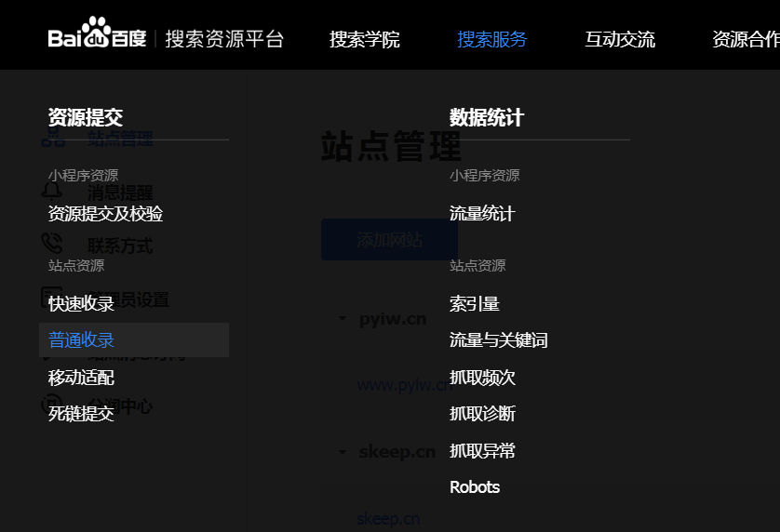Open 抓取异常 data entry
Screen dimensions: 780x532
pyautogui.click(x=482, y=451)
